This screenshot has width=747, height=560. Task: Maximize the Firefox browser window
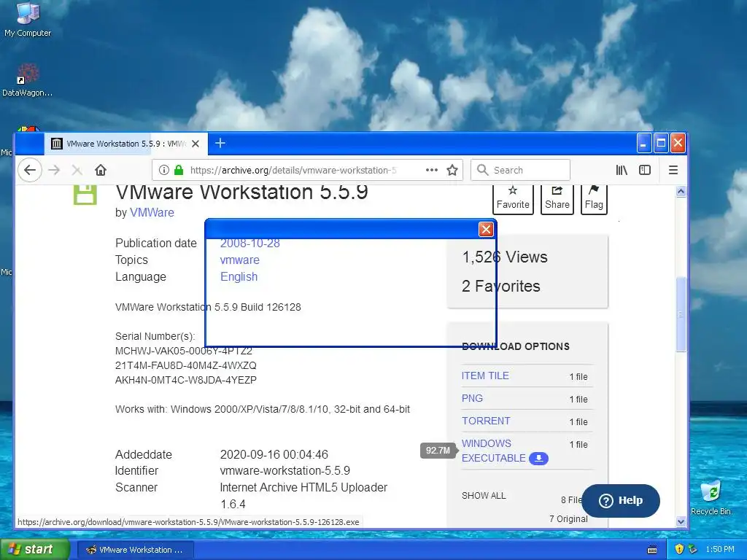(661, 144)
